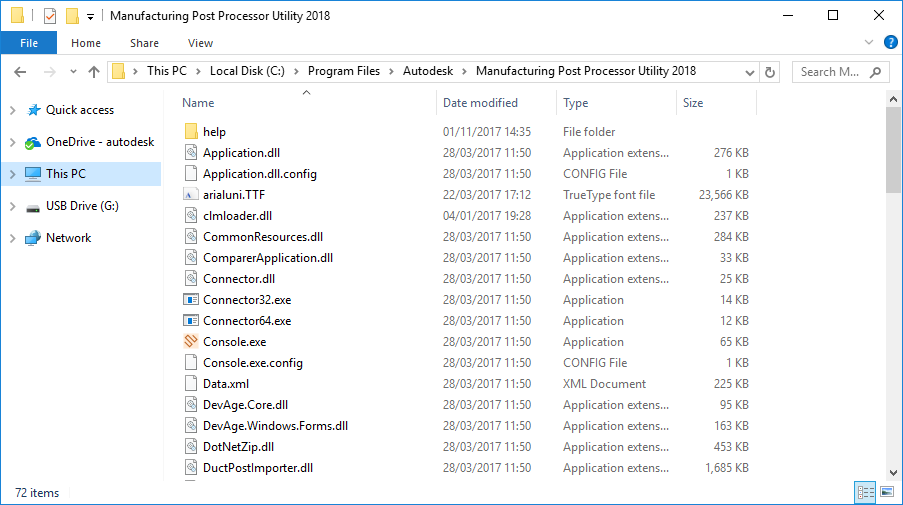
Task: Expand the ribbon with the chevron
Action: 869,42
